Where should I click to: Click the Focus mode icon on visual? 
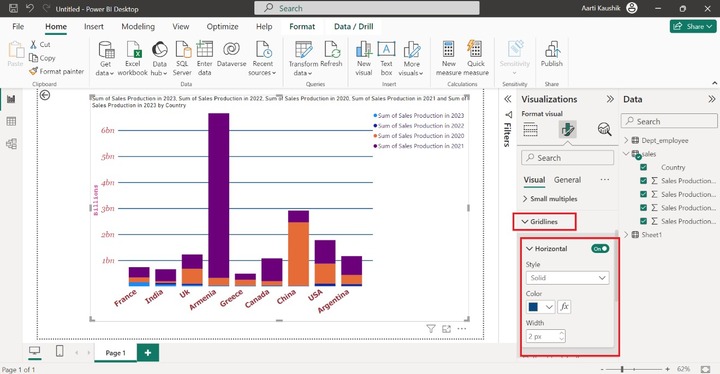446,329
